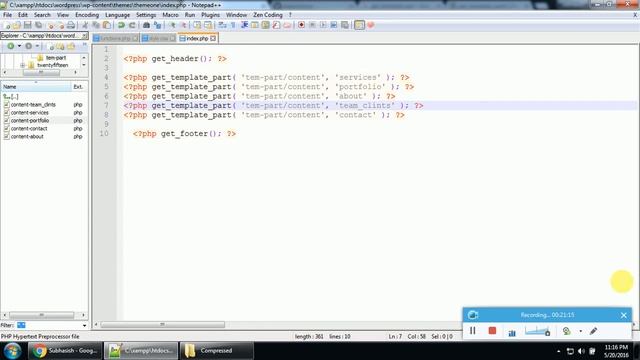Select the content-about file
The image size is (640, 360).
pyautogui.click(x=27, y=137)
